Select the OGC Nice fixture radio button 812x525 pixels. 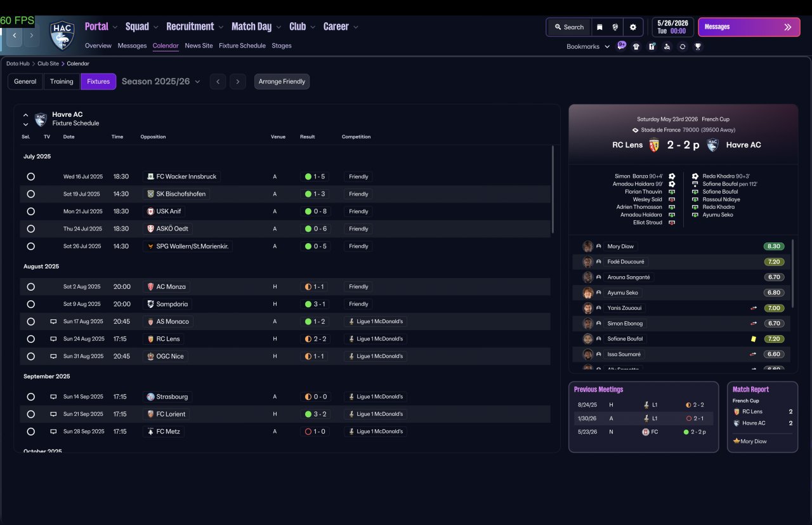(30, 356)
